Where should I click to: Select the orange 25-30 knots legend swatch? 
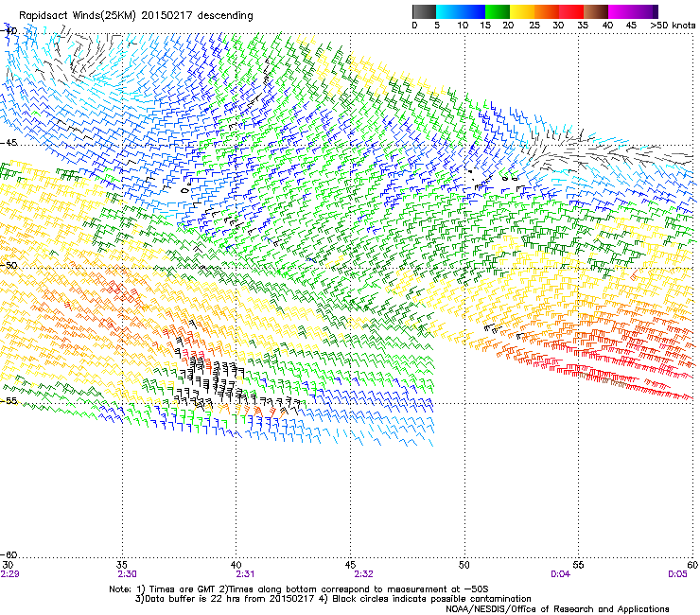click(547, 11)
